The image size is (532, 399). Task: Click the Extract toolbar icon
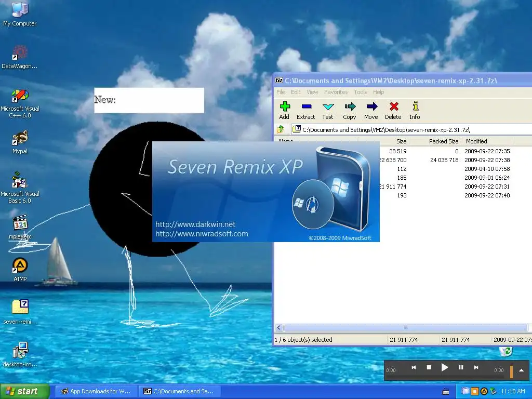(x=305, y=110)
